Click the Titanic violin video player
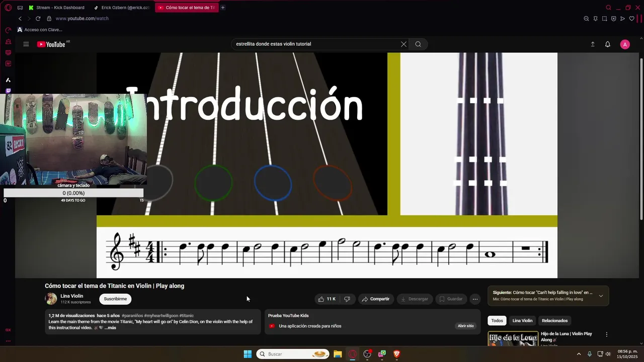This screenshot has height=362, width=644. click(x=327, y=165)
